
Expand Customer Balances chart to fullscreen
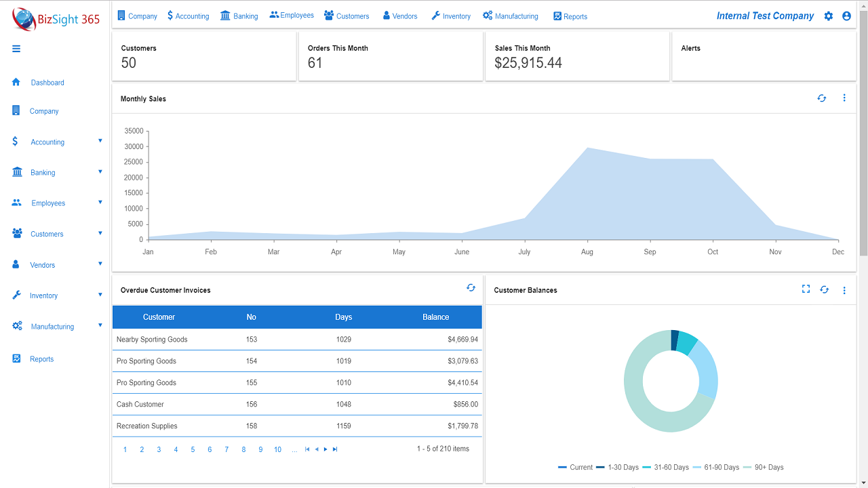[806, 289]
